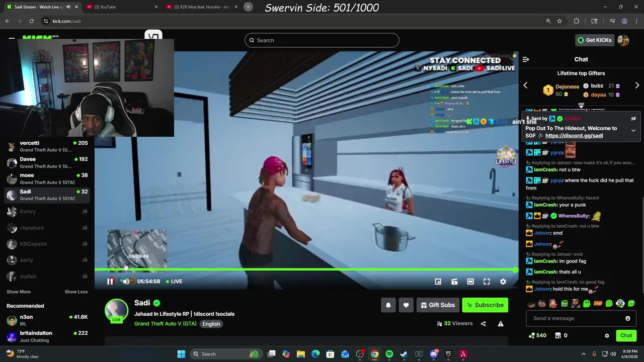The width and height of the screenshot is (644, 362).
Task: Click Get KICKs button
Action: click(595, 40)
